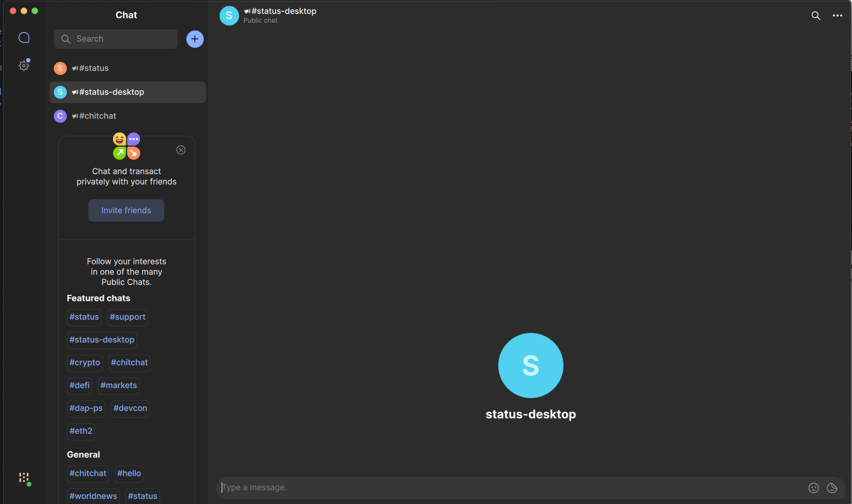Click the green macOS maximize button
Image resolution: width=852 pixels, height=504 pixels.
tap(35, 11)
